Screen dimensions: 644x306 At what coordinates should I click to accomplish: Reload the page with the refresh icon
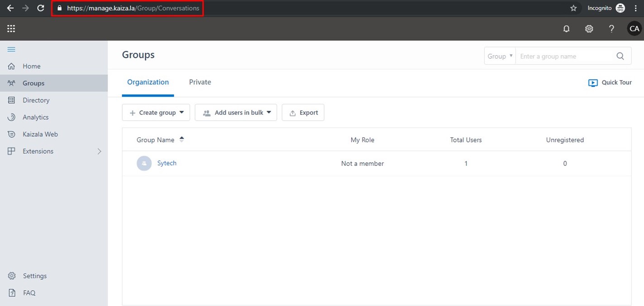pyautogui.click(x=41, y=8)
